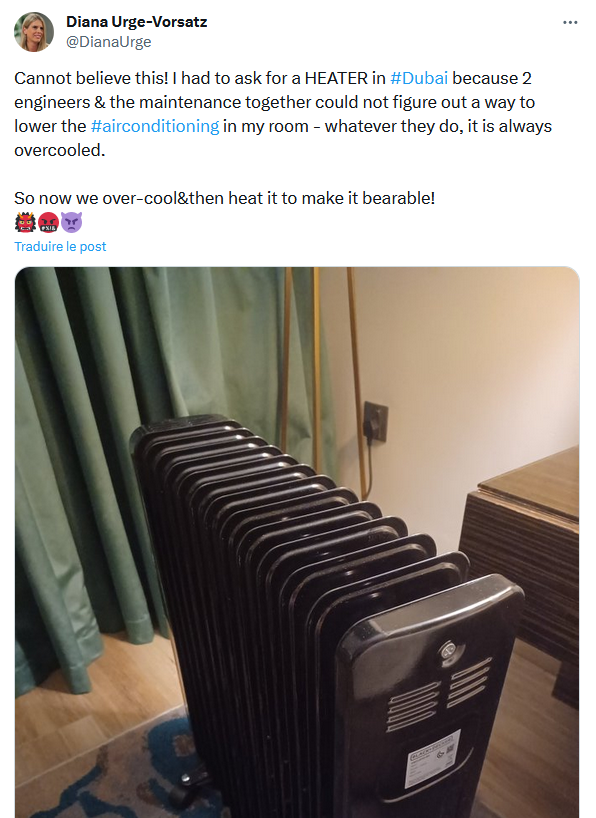Image resolution: width=596 pixels, height=818 pixels.
Task: Click Traduire le post link
Action: click(x=60, y=246)
